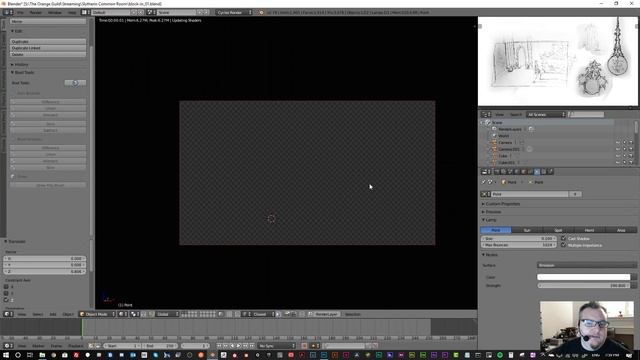Click the Bool Tools help icon button
The width and height of the screenshot is (640, 360).
pos(75,83)
